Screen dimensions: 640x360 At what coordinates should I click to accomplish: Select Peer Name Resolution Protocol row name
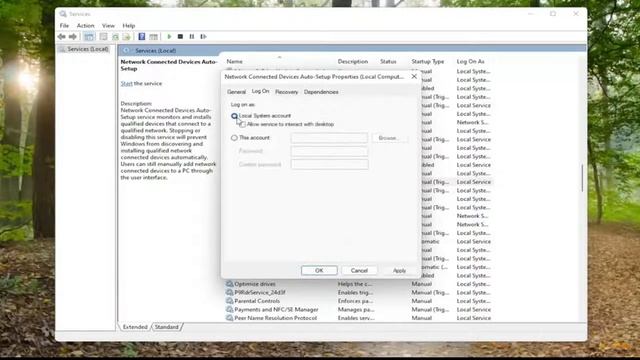pos(276,318)
